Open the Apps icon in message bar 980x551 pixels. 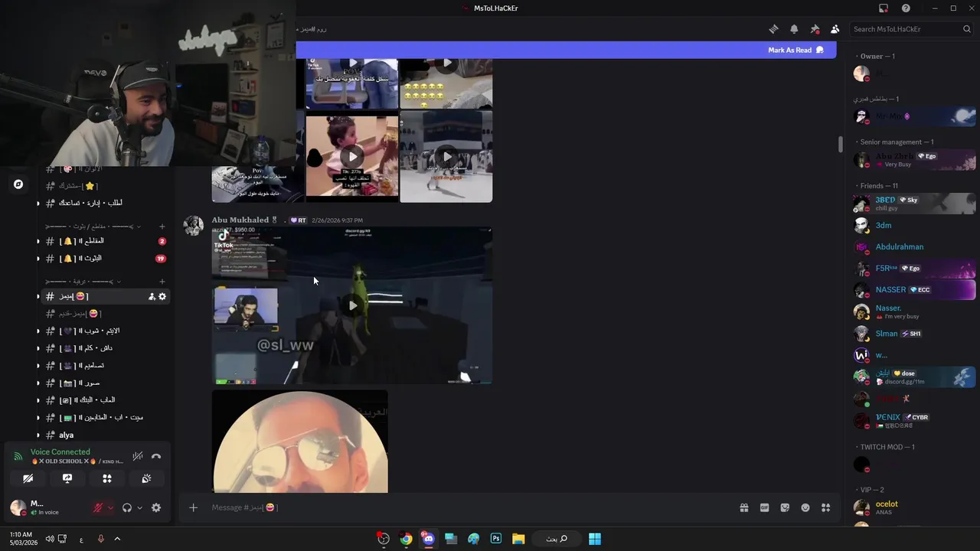pyautogui.click(x=825, y=507)
